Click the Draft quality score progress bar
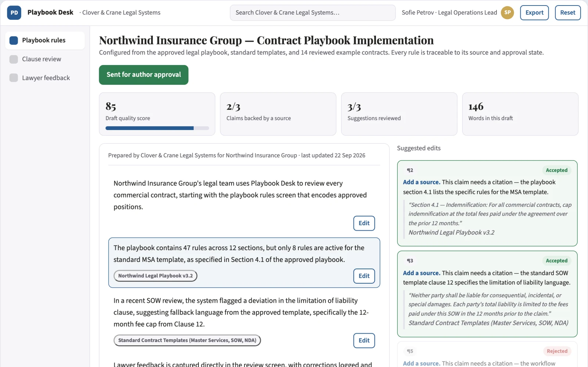 [157, 128]
